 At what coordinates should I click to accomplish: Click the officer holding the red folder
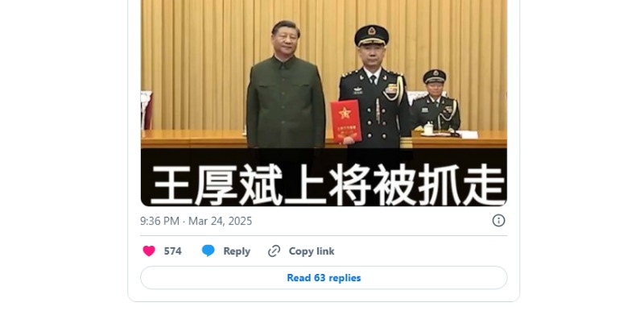[x=374, y=90]
